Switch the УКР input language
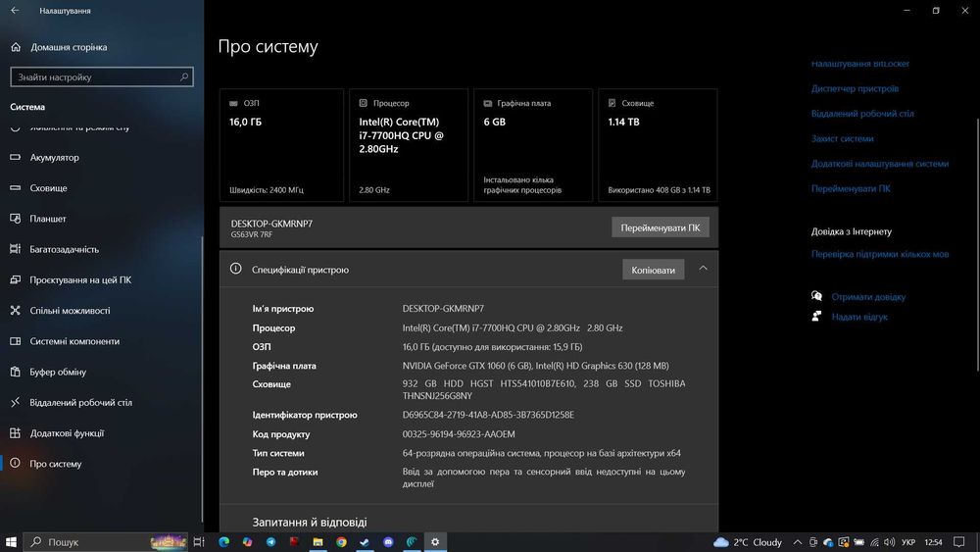This screenshot has width=980, height=552. click(908, 542)
